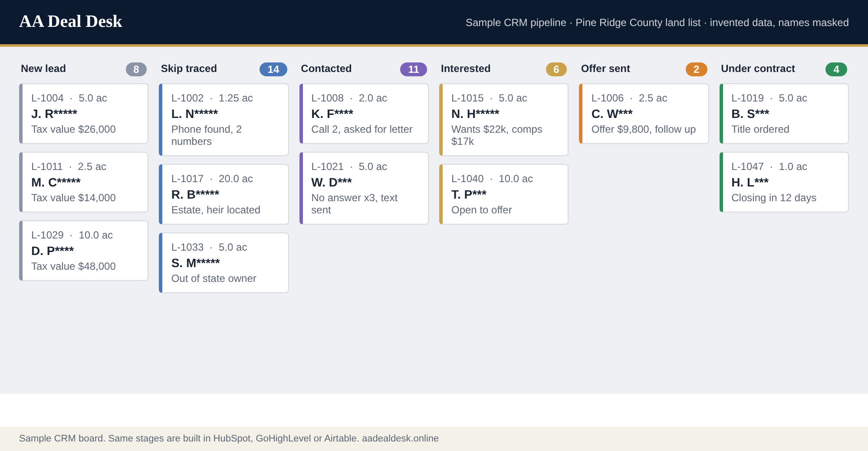Select the Skip traced column heading
868x451 pixels.
[189, 69]
